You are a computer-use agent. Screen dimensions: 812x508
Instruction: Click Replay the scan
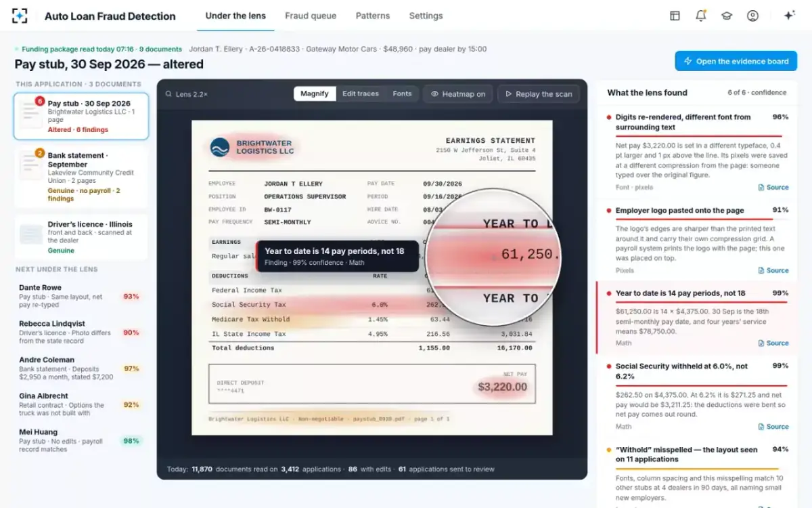[539, 94]
